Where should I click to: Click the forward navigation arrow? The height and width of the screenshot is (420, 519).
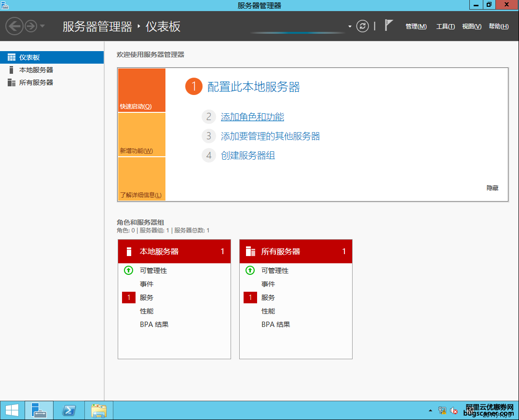click(x=31, y=26)
